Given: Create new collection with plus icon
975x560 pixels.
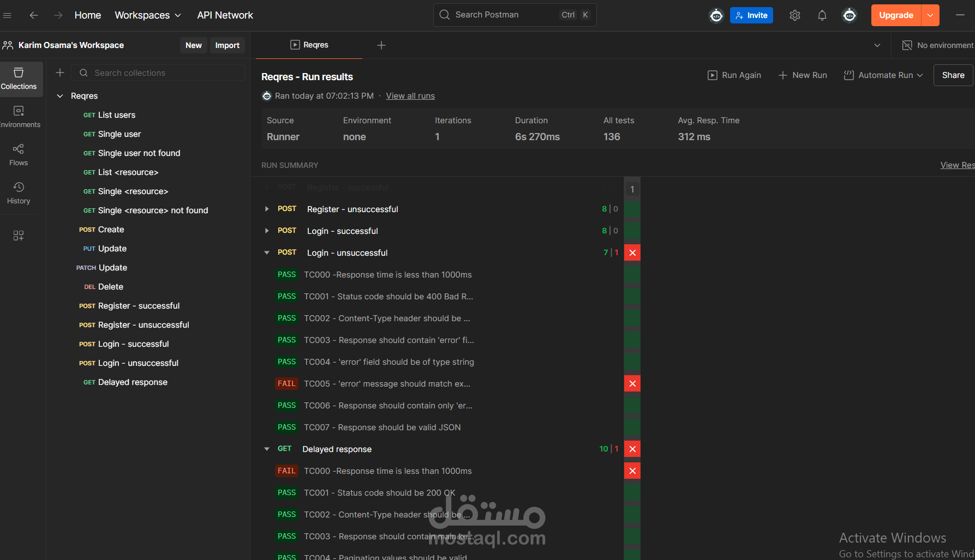Looking at the screenshot, I should coord(60,73).
